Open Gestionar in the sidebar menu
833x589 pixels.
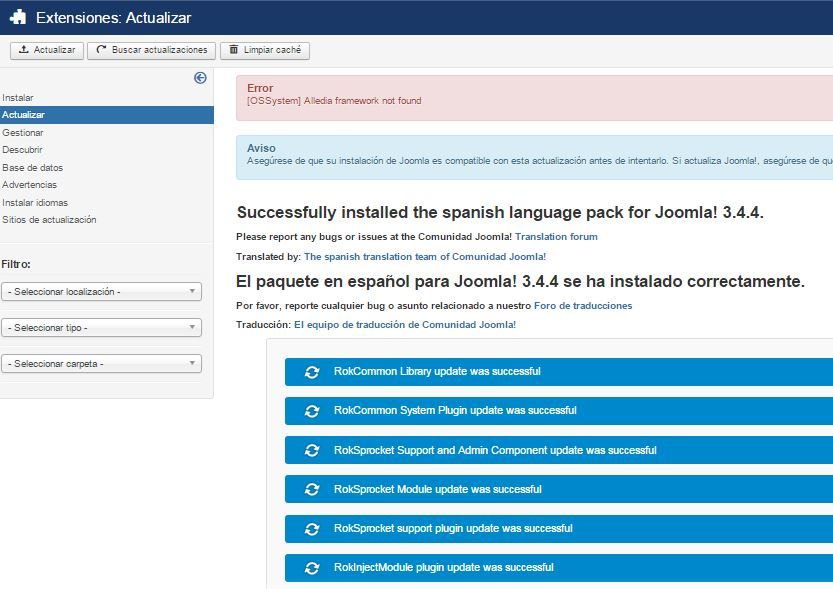click(x=22, y=133)
